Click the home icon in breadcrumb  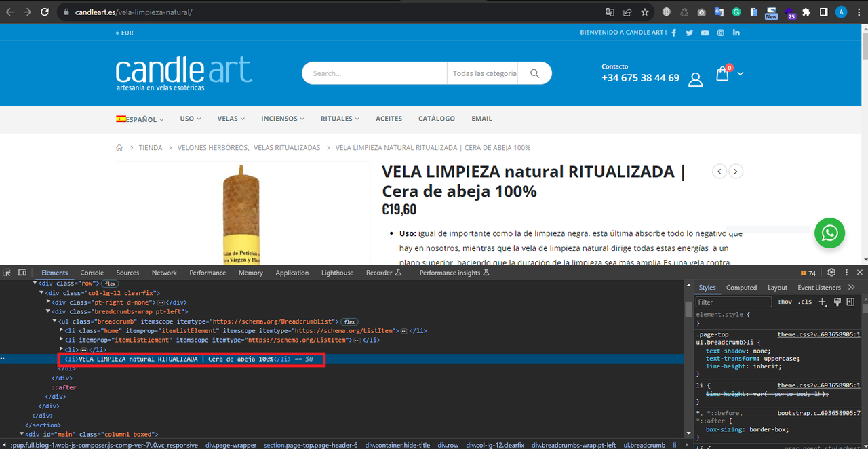click(119, 147)
